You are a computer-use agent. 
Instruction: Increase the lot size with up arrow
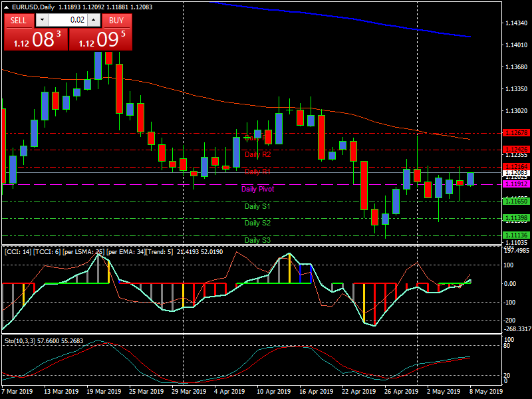[92, 21]
